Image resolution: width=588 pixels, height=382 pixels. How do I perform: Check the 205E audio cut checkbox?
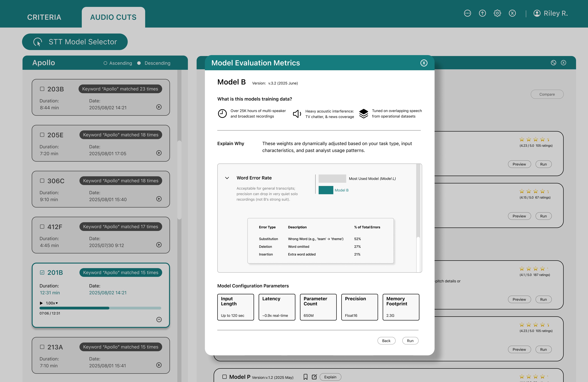point(42,135)
